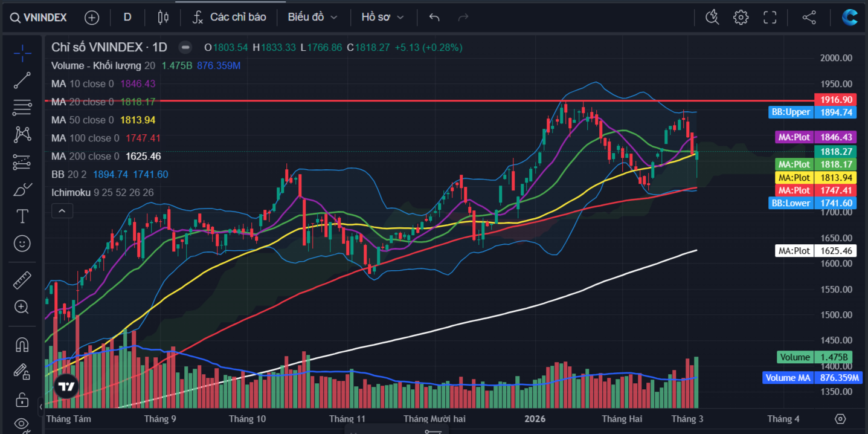Select the crosshair cursor tool

pos(22,53)
